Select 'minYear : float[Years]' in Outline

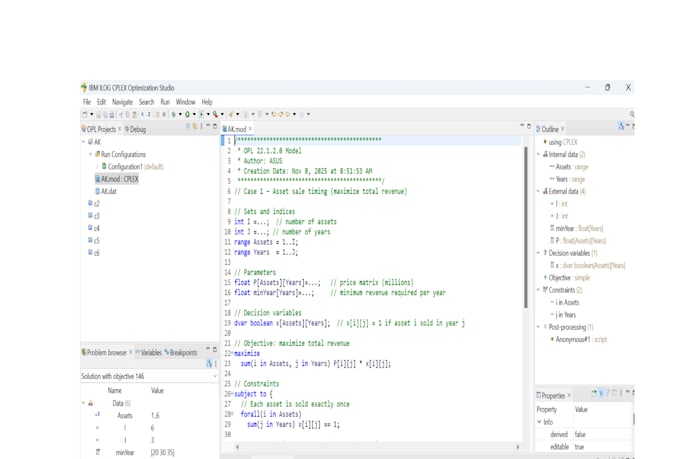[x=576, y=228]
